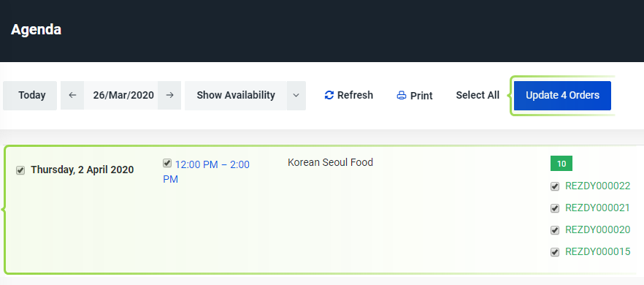Untick the checkbox for order REZDY000022
This screenshot has height=285, width=644.
555,186
